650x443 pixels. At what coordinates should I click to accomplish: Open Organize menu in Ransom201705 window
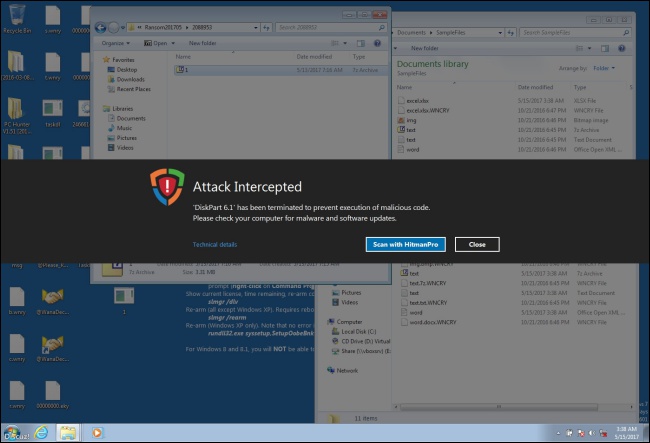(116, 43)
